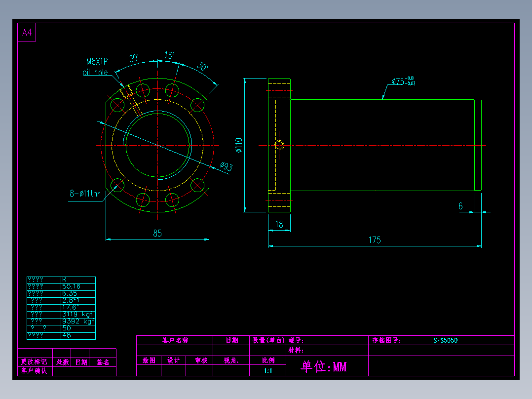Select the 175 overall length dimension
The width and height of the screenshot is (532, 399).
click(x=375, y=240)
